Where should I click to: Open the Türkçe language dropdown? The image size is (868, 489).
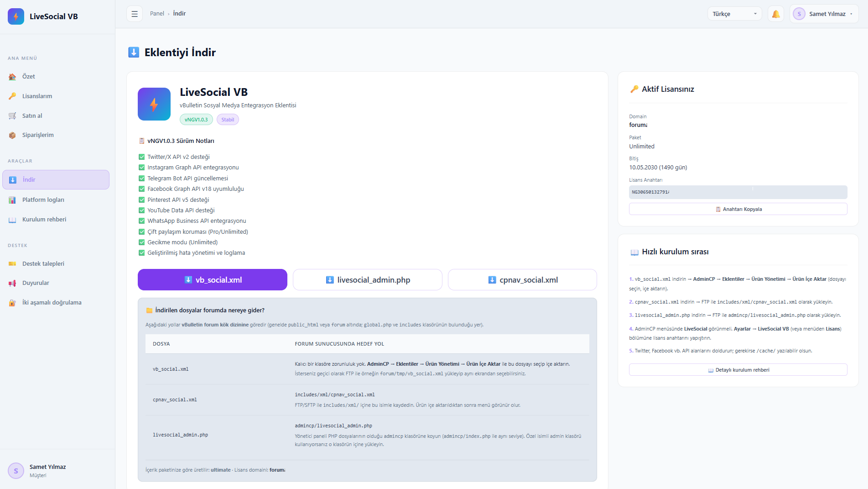pyautogui.click(x=734, y=14)
